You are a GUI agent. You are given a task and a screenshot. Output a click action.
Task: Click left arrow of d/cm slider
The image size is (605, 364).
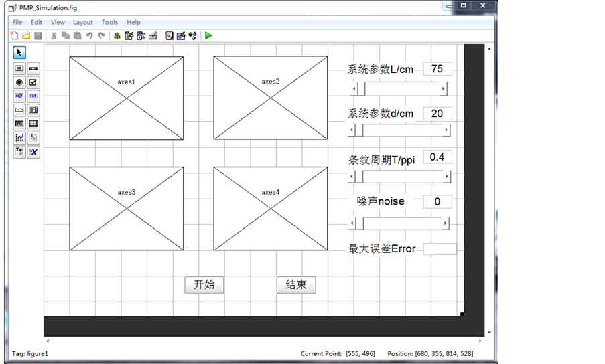pyautogui.click(x=352, y=130)
